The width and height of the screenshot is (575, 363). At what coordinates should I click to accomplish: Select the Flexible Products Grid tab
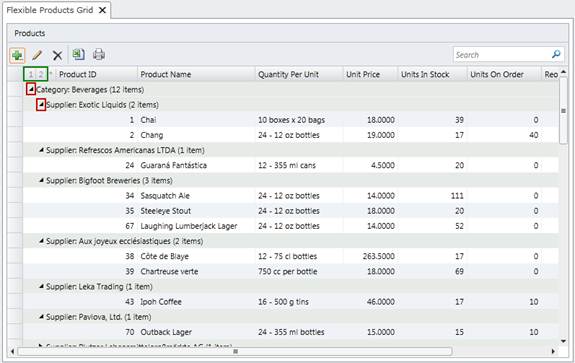(x=50, y=10)
